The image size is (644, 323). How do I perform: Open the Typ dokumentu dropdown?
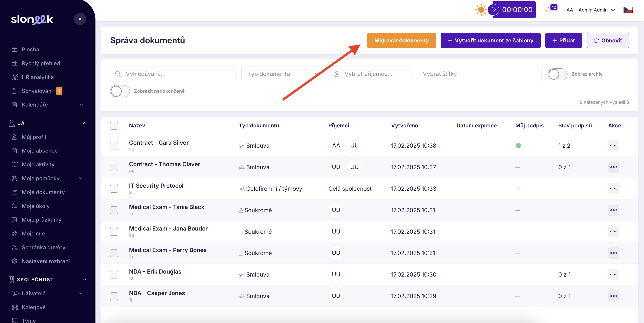click(x=282, y=74)
